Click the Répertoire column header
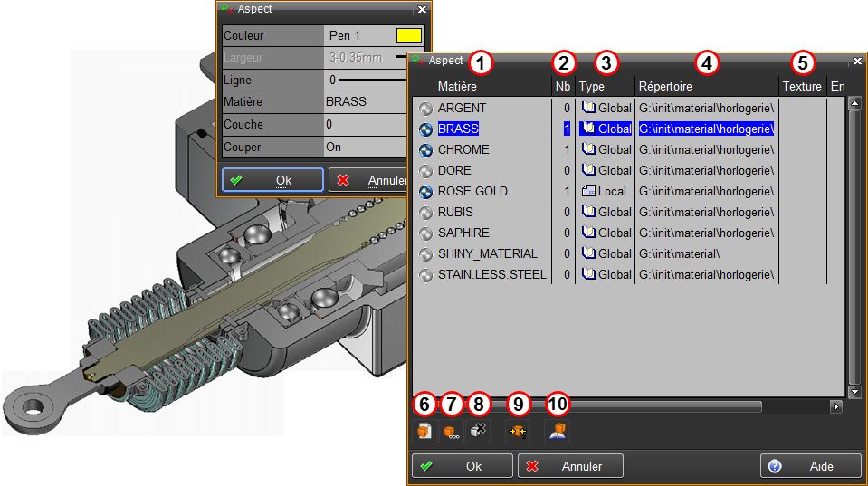868x486 pixels. click(665, 87)
